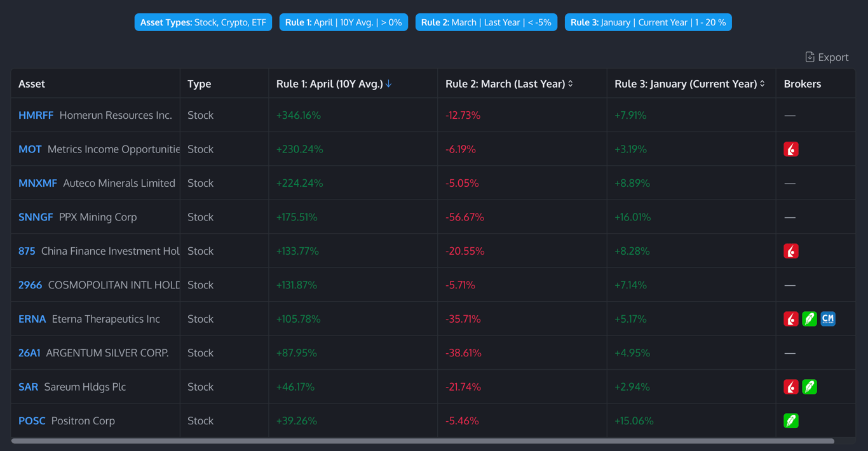The width and height of the screenshot is (868, 451).
Task: Select the +346.16% value for HMRFF
Action: point(299,116)
